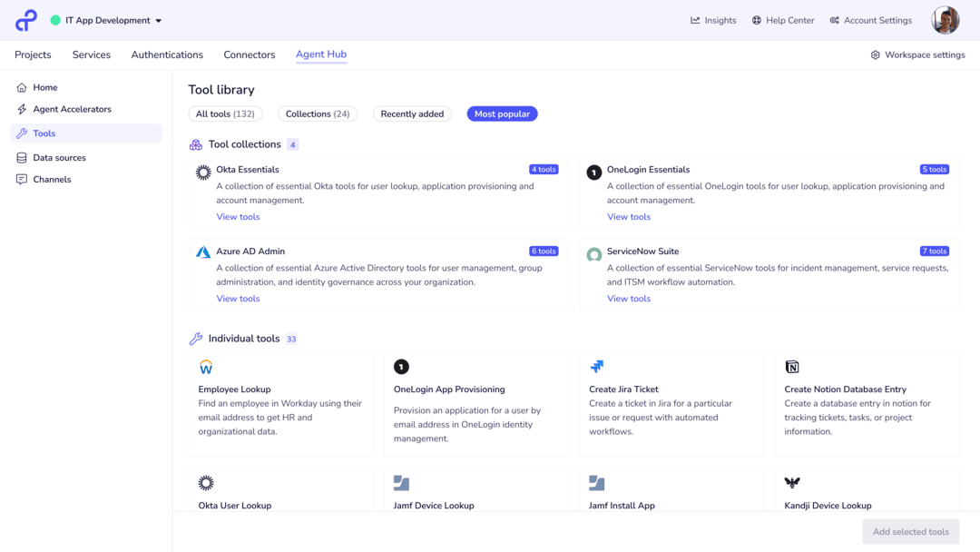Switch to the Connectors tab
The width and height of the screenshot is (980, 552).
[250, 55]
